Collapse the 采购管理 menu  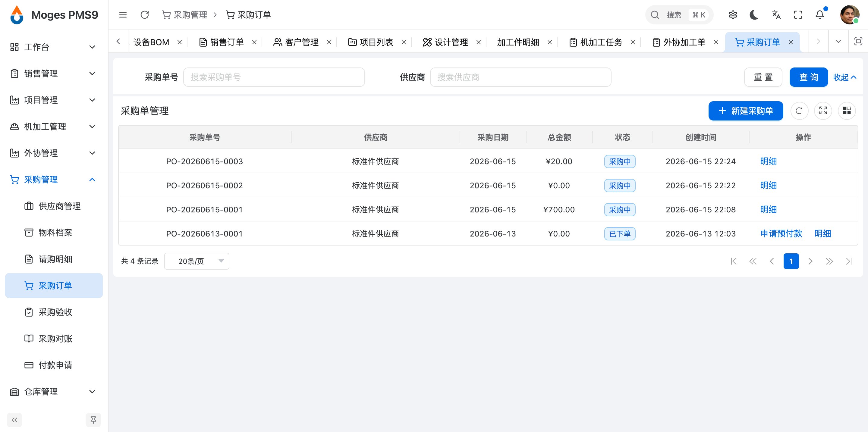click(54, 180)
